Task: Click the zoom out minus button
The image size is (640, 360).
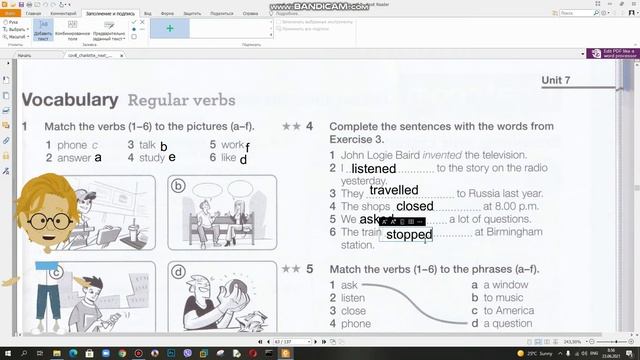Action: (592, 342)
